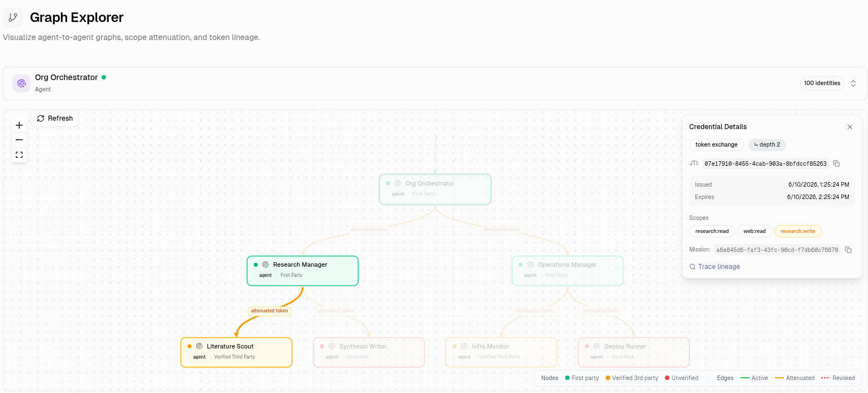Viewport: 868px width, 393px height.
Task: Open the identity selector chevrons
Action: [853, 83]
